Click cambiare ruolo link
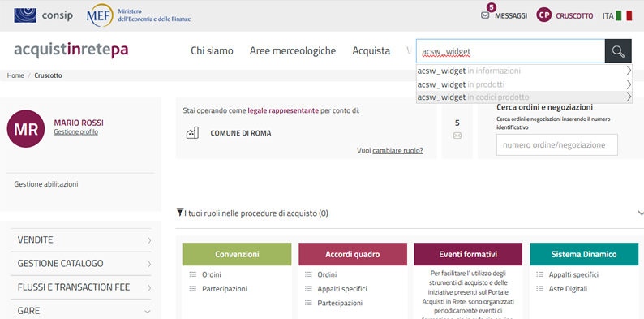The image size is (644, 319). pos(397,150)
